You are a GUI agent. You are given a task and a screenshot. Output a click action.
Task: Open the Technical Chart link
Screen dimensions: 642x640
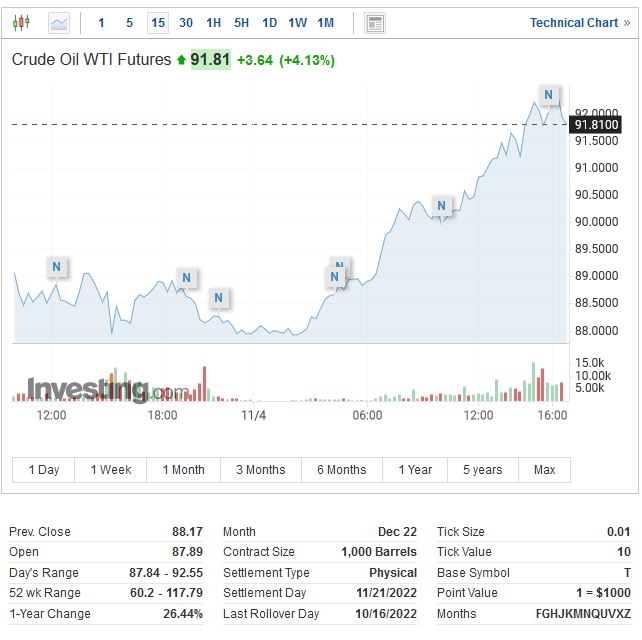[x=580, y=22]
